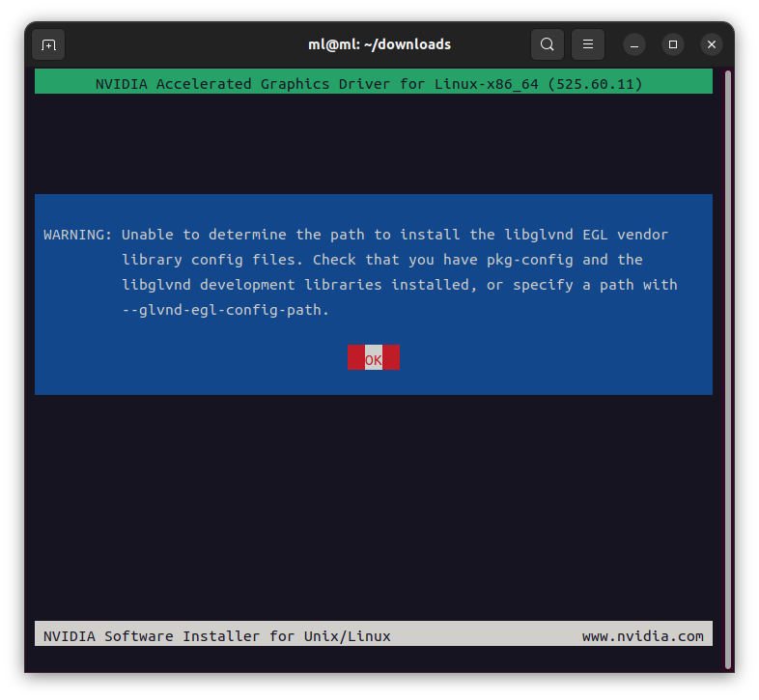The height and width of the screenshot is (700, 759).
Task: Open the terminal hamburger menu
Action: click(x=588, y=44)
